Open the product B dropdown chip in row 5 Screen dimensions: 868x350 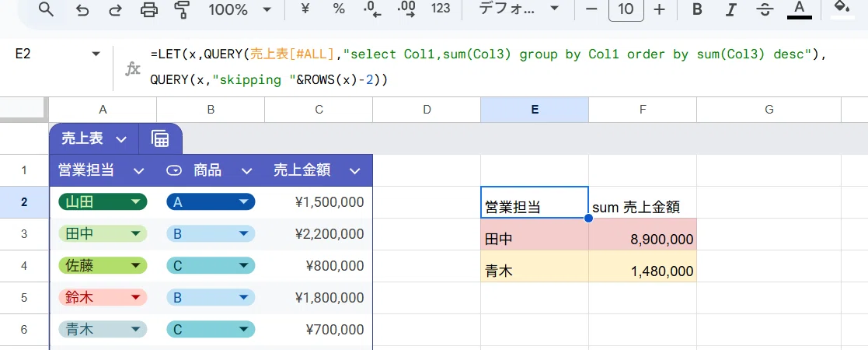pos(211,298)
